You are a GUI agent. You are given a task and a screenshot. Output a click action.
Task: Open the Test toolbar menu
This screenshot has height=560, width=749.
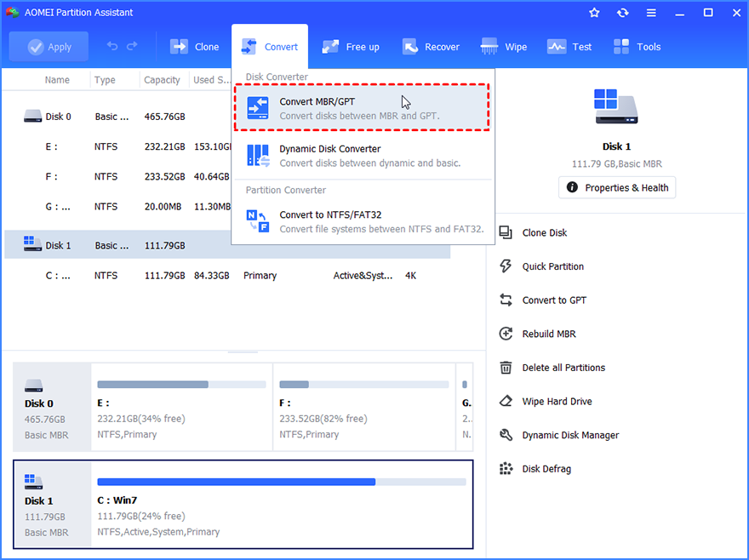pyautogui.click(x=569, y=47)
